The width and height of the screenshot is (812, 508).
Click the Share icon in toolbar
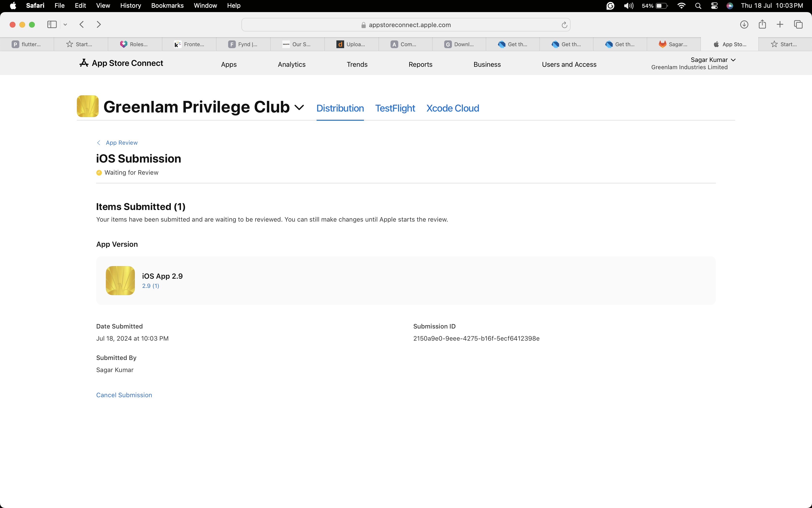coord(762,24)
